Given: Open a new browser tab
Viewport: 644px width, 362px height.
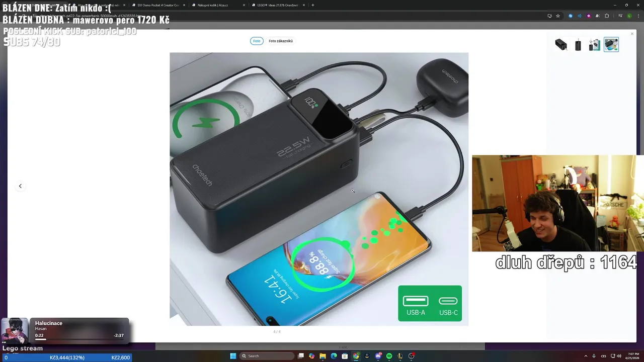Looking at the screenshot, I should (x=313, y=5).
